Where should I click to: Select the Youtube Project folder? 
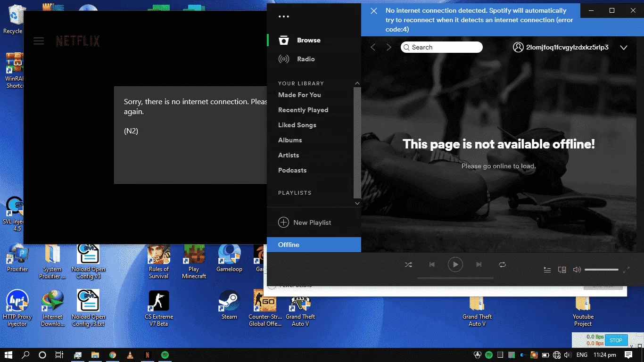583,312
